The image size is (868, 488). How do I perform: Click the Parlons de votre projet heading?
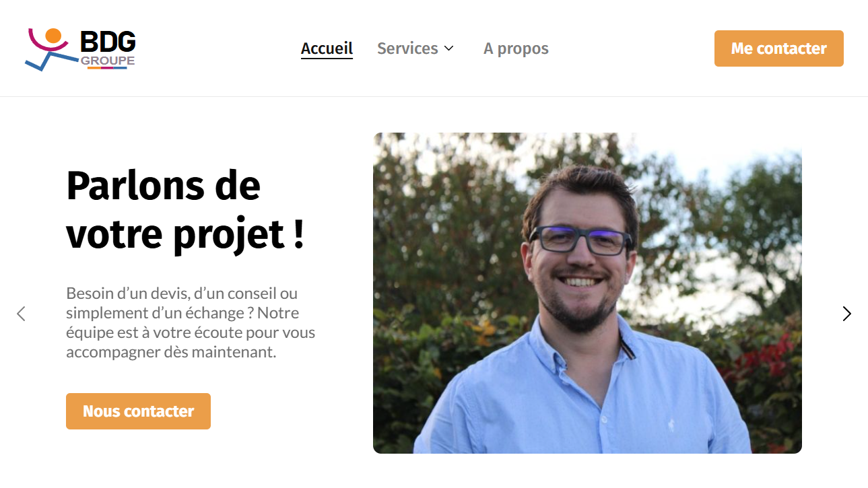[x=185, y=209]
